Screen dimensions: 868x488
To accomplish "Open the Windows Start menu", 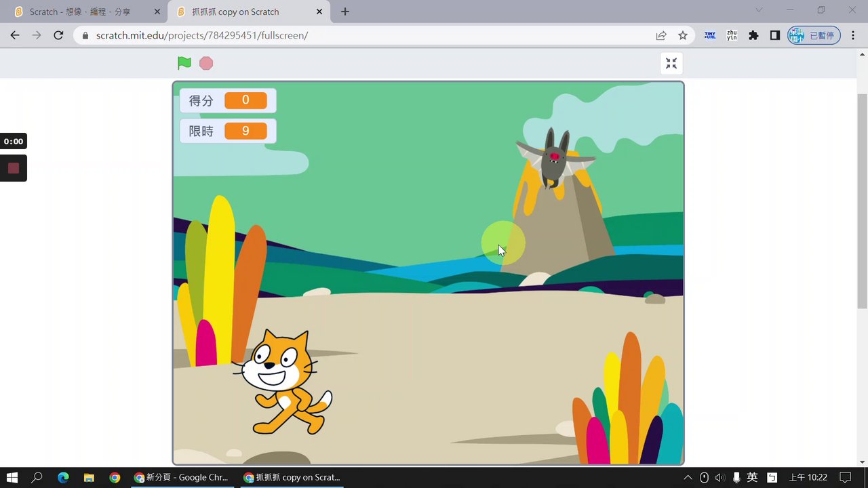I will point(12,477).
